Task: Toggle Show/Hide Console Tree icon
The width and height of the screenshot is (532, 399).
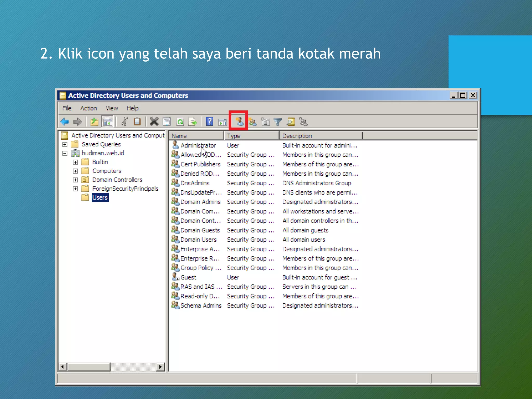Action: click(x=107, y=122)
